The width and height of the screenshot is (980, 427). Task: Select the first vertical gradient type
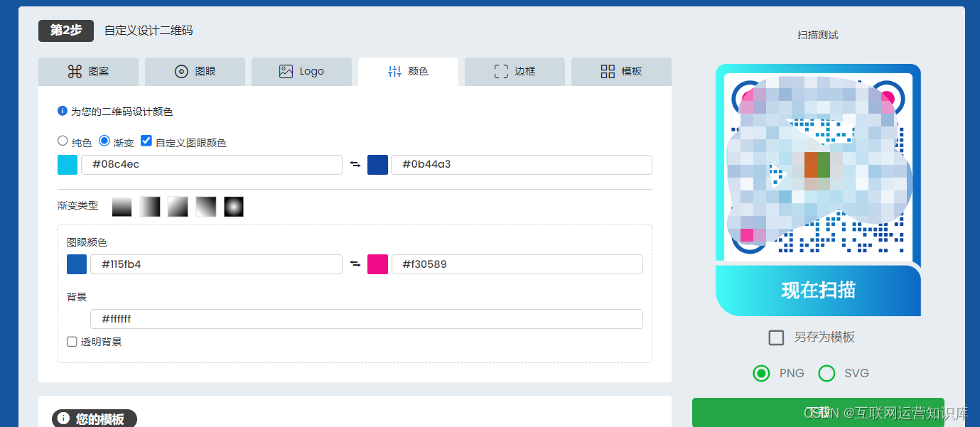(122, 207)
